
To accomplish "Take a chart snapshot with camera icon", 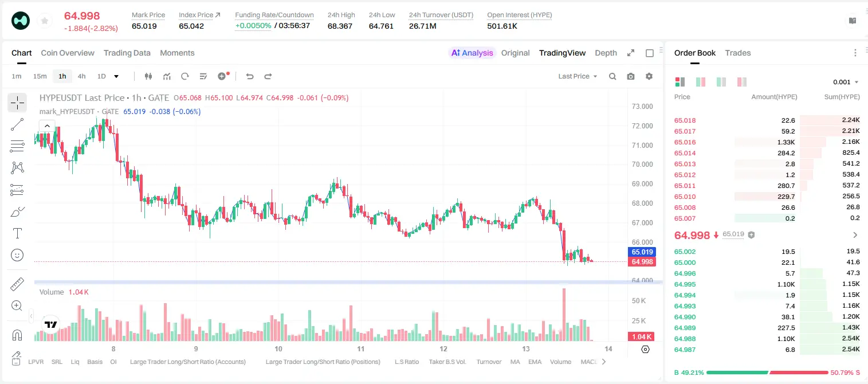I will pos(631,76).
